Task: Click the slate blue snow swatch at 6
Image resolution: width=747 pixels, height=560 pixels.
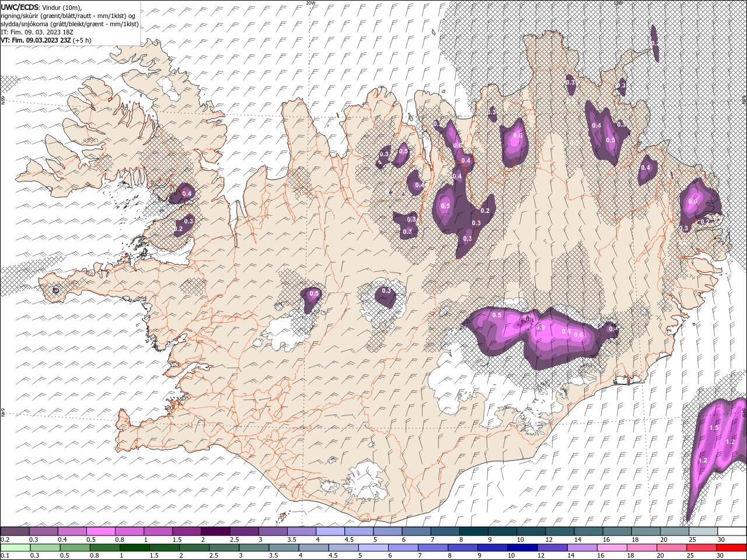Action: tap(416, 531)
